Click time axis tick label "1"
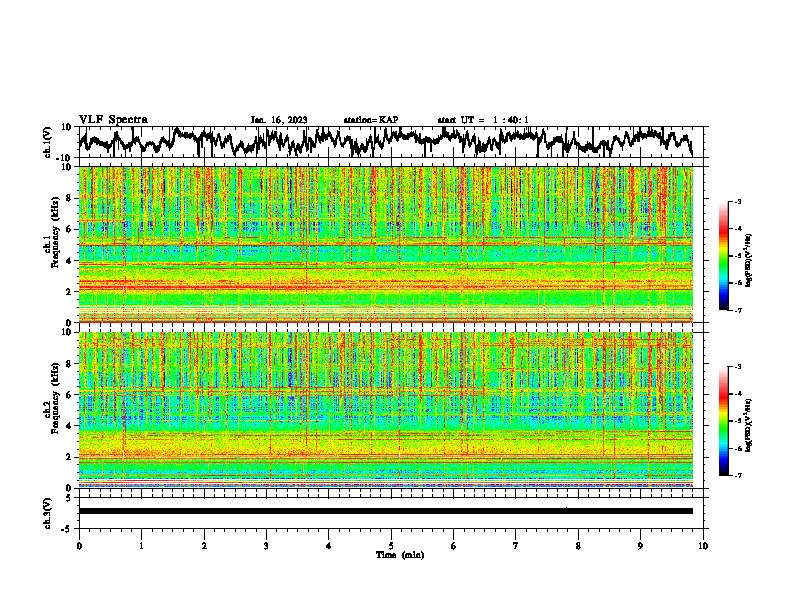The height and width of the screenshot is (612, 792). 141,546
